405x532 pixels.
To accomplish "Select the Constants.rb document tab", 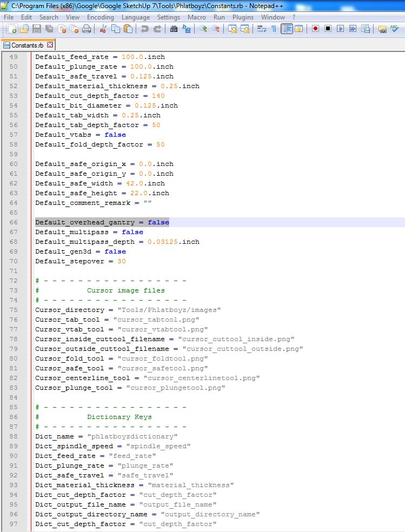I will tap(27, 45).
